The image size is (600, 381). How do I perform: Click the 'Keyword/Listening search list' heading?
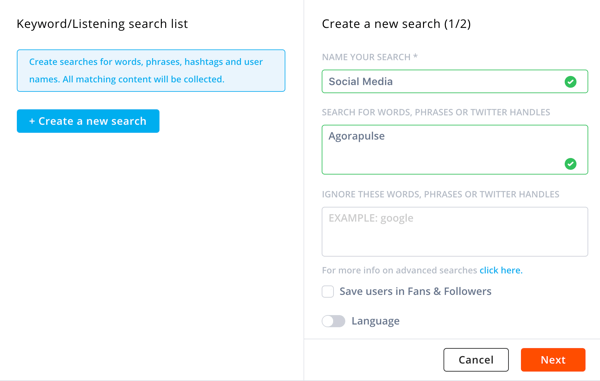pyautogui.click(x=102, y=24)
